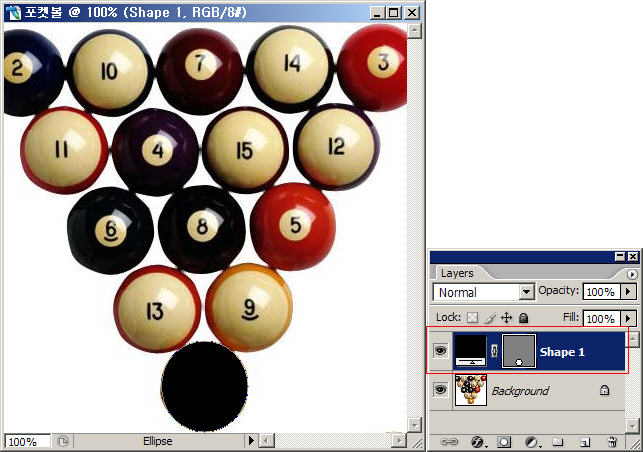Close the document window
This screenshot has height=452, width=643.
[412, 13]
